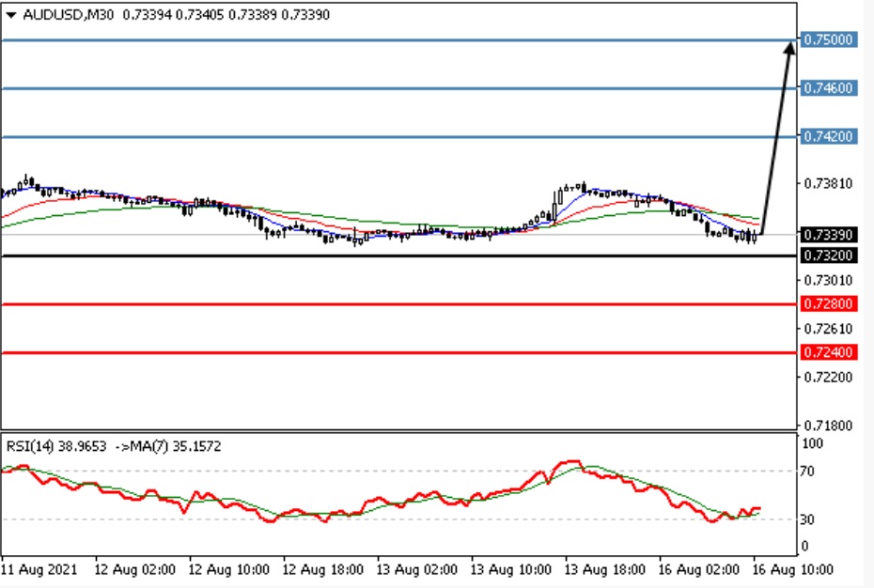874x588 pixels.
Task: Click the 12 Aug 02:00 time label
Action: point(134,569)
